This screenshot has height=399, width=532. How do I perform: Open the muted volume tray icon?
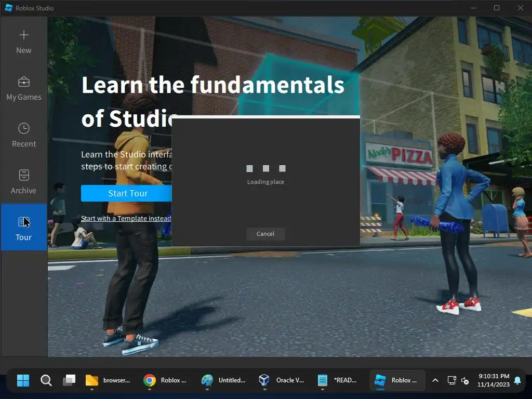(x=465, y=380)
